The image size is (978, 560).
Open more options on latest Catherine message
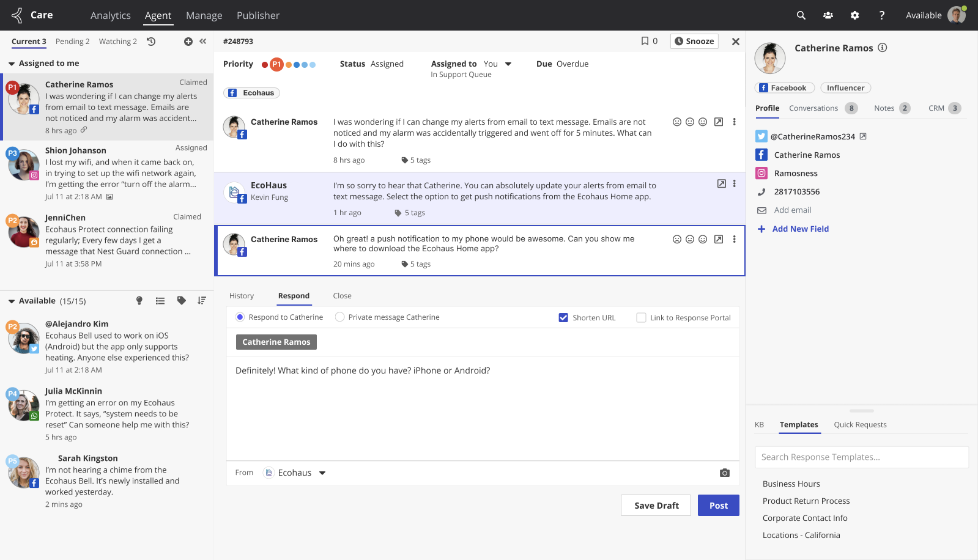734,239
